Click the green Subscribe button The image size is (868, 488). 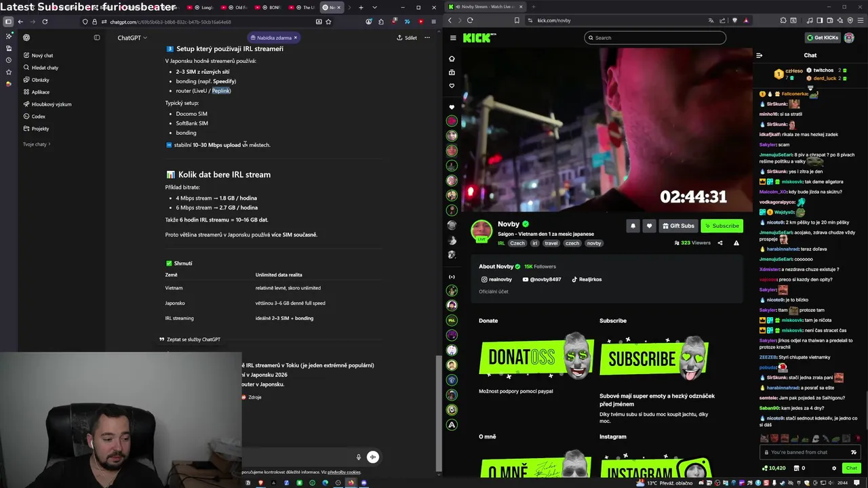pyautogui.click(x=722, y=226)
